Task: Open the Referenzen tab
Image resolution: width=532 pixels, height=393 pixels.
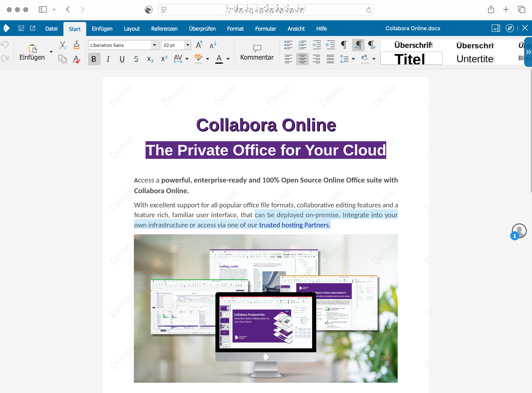Action: pyautogui.click(x=164, y=29)
